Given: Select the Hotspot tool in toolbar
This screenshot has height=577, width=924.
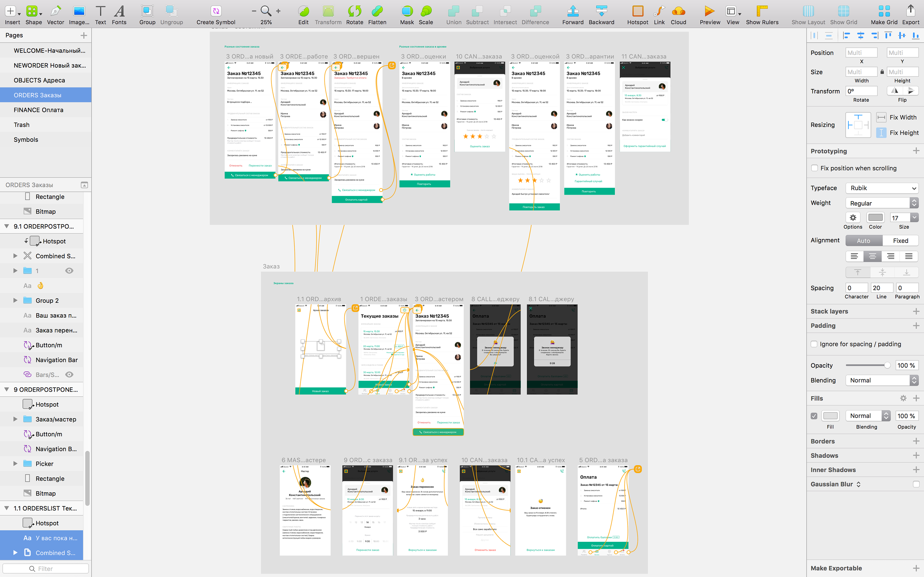Looking at the screenshot, I should (637, 11).
